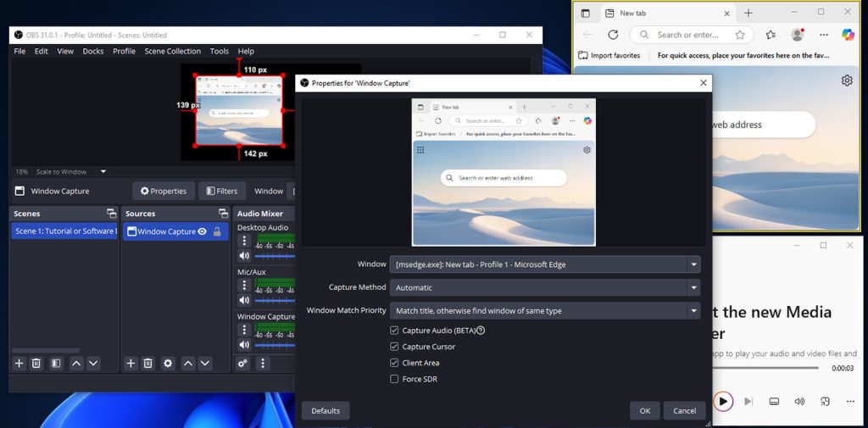Open Filters button in source toolbar
Image resolution: width=868 pixels, height=428 pixels.
[221, 191]
